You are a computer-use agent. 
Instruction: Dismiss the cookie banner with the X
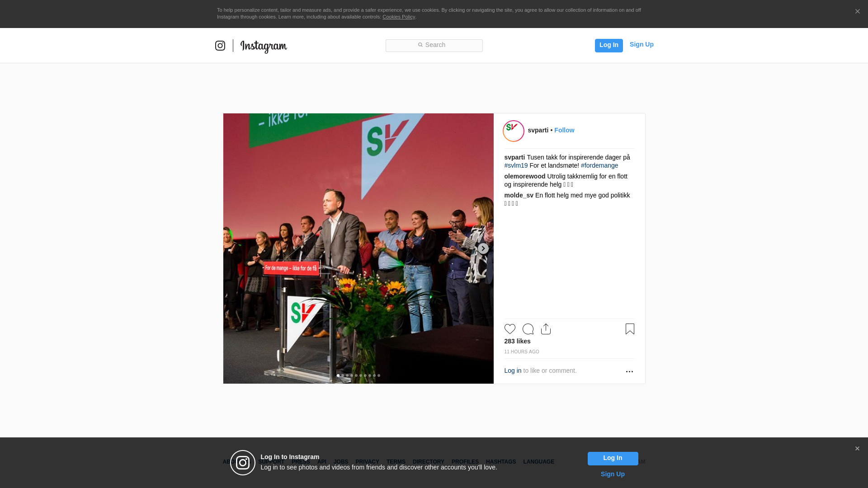(x=857, y=12)
